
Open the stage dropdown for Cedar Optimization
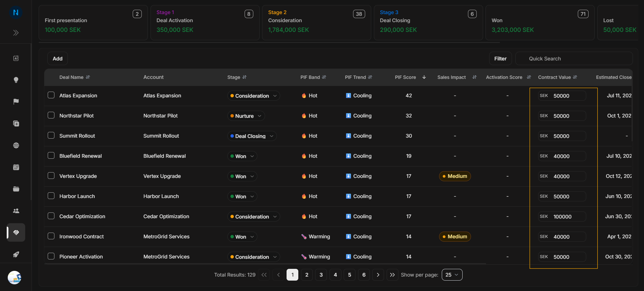click(x=254, y=216)
